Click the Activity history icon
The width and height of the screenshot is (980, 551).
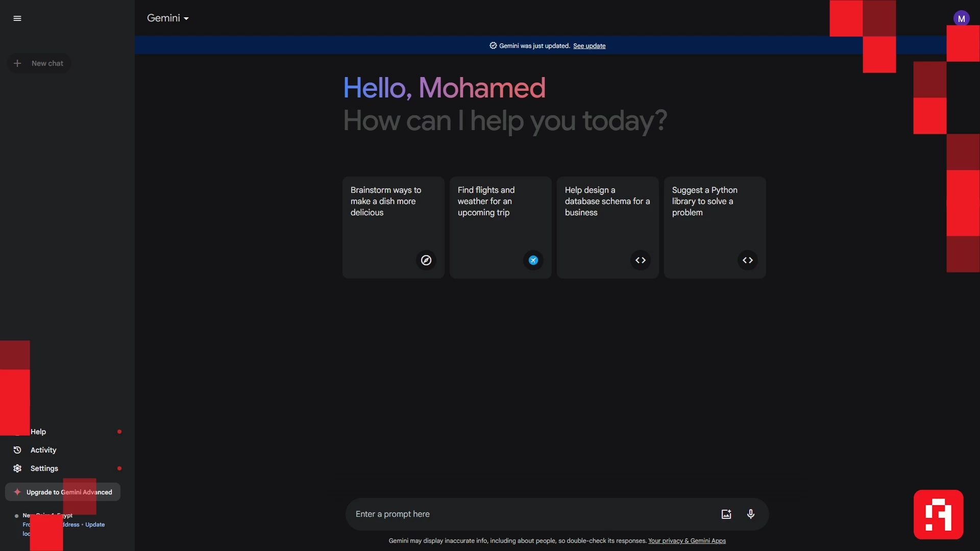tap(17, 450)
